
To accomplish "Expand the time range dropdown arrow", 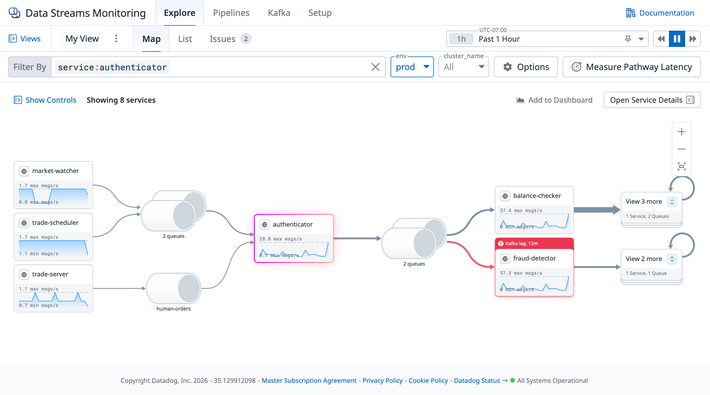I will point(641,39).
